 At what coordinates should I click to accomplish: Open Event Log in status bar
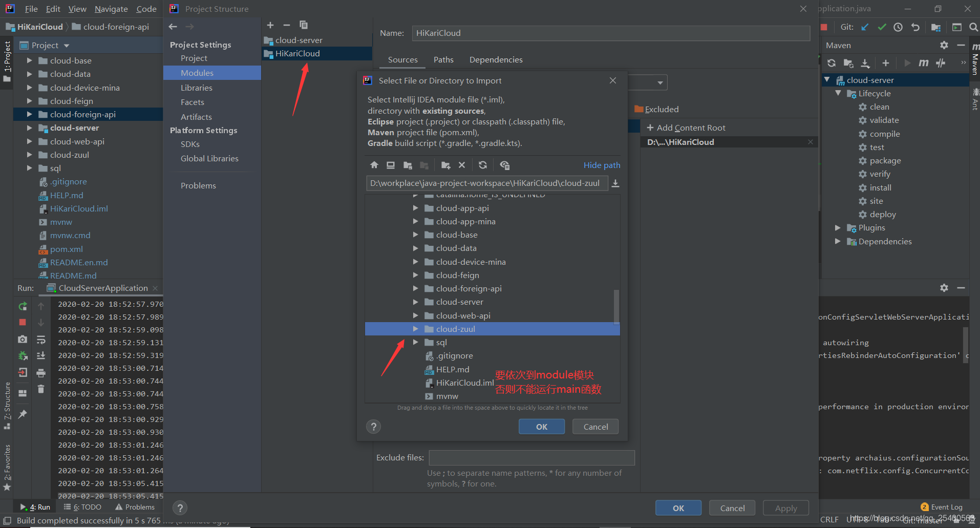pos(942,507)
